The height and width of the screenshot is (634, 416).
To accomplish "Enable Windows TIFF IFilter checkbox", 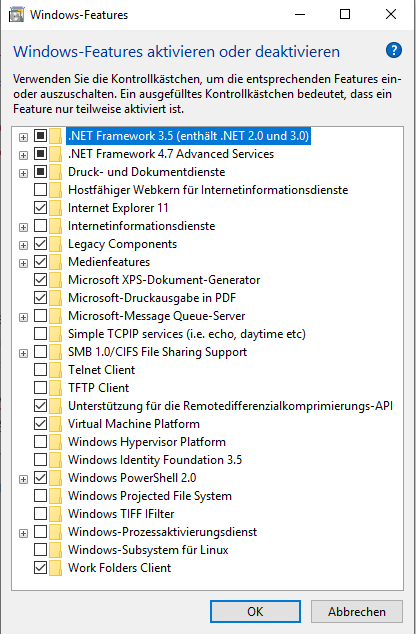I will [x=40, y=514].
